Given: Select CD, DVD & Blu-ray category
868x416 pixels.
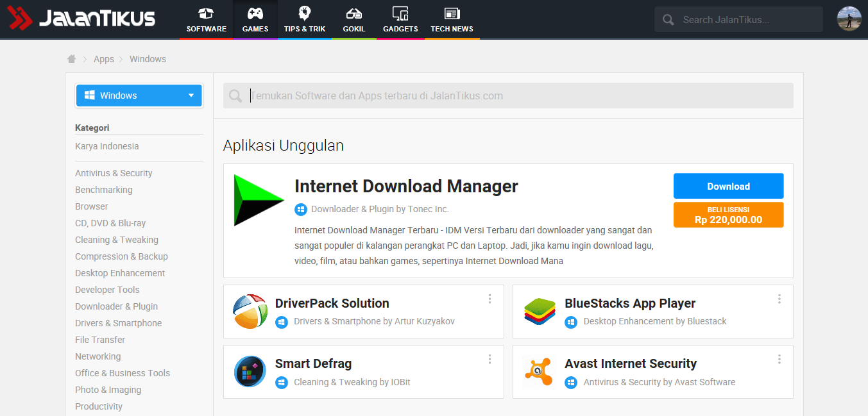Looking at the screenshot, I should [110, 223].
